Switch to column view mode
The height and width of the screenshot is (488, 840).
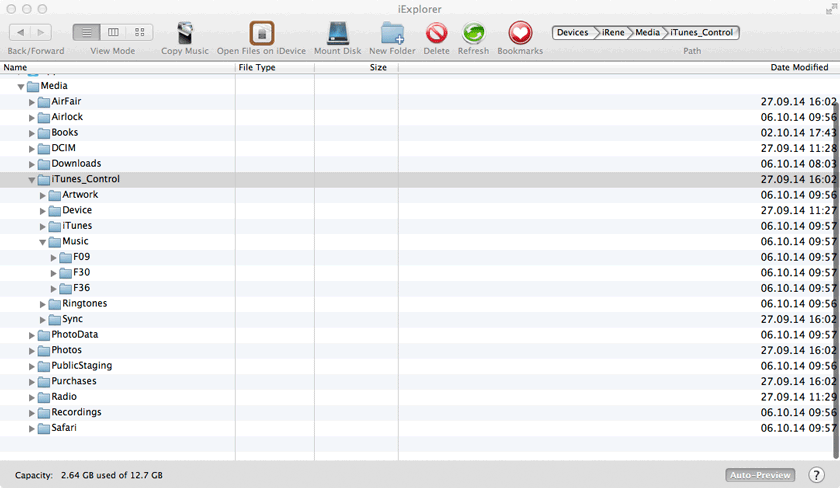pyautogui.click(x=113, y=33)
